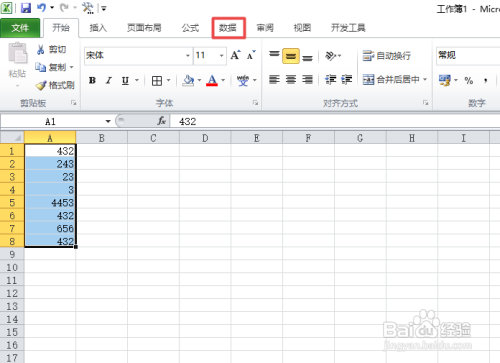
Task: Click the Cut scissors button
Action: coord(51,50)
